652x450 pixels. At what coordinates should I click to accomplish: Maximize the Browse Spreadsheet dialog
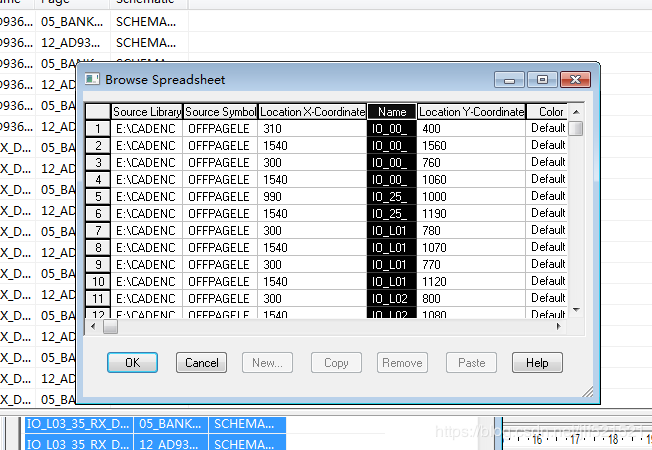[542, 79]
